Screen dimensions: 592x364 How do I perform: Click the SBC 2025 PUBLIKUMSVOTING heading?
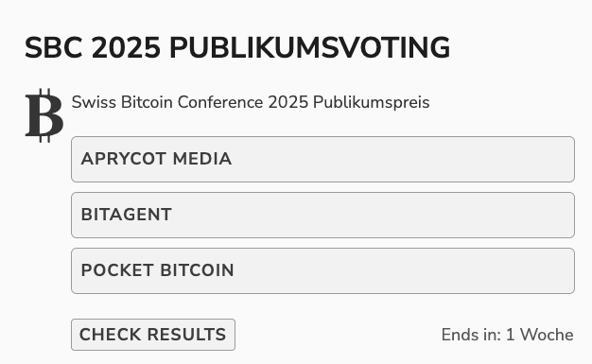point(237,48)
